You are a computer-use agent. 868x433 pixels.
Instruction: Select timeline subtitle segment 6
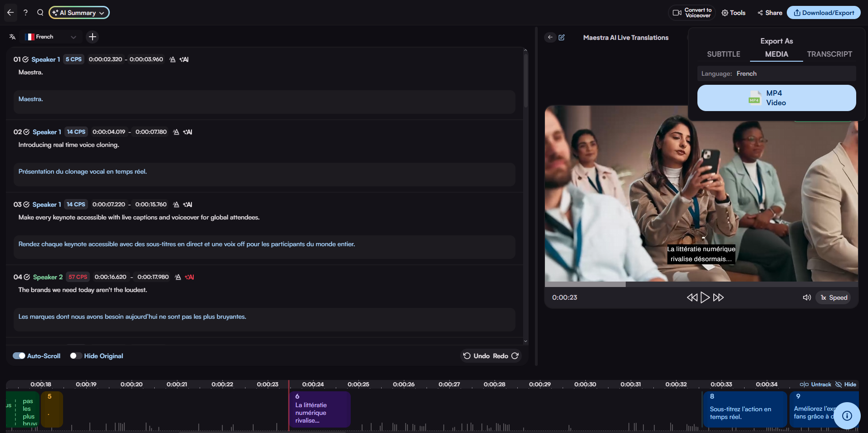coord(319,409)
